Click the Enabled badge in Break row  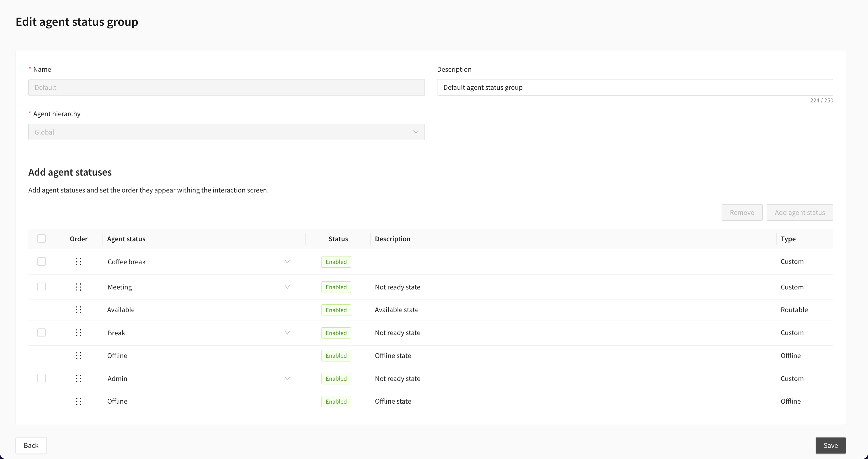tap(336, 333)
